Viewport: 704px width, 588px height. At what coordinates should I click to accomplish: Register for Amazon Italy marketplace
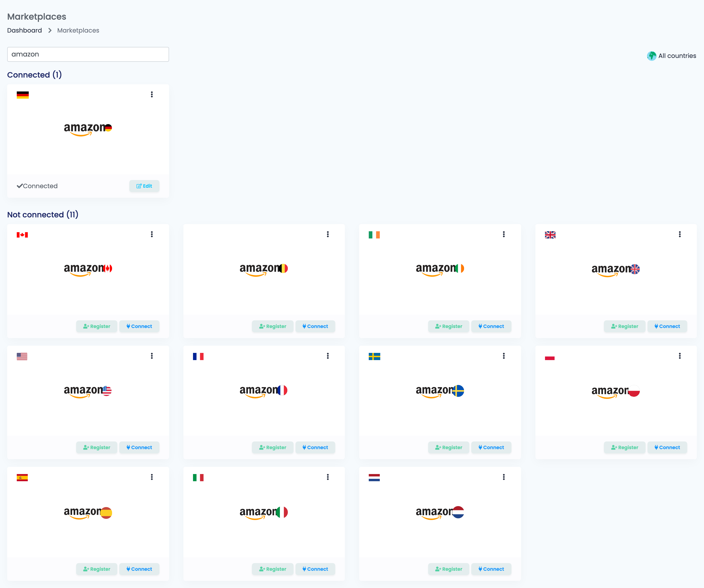[273, 569]
